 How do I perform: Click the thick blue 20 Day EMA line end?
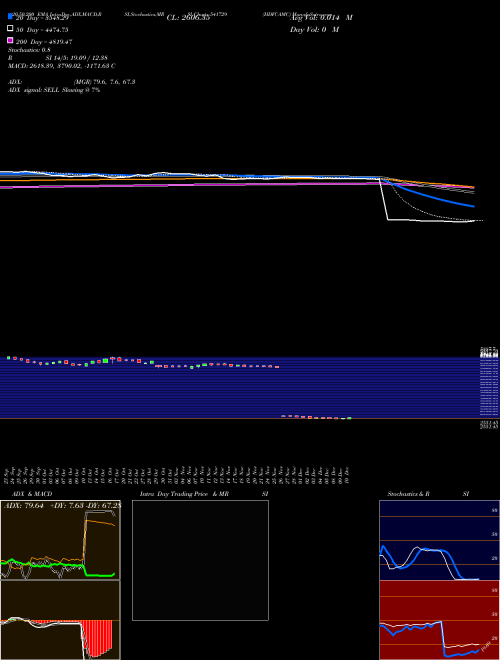(473, 206)
